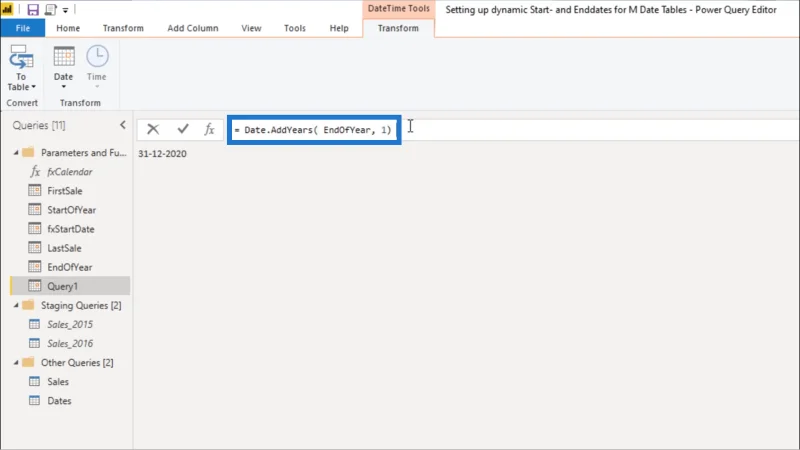The height and width of the screenshot is (450, 800).
Task: Open the quick access toolbar dropdown arrow
Action: (65, 10)
